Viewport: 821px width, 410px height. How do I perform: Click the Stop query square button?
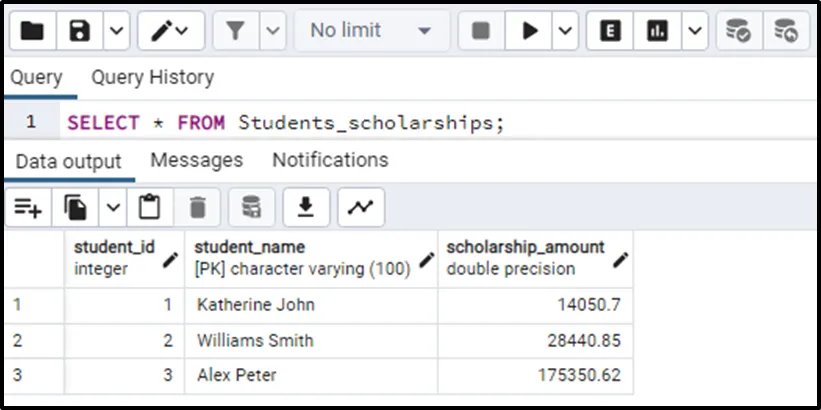[x=481, y=31]
